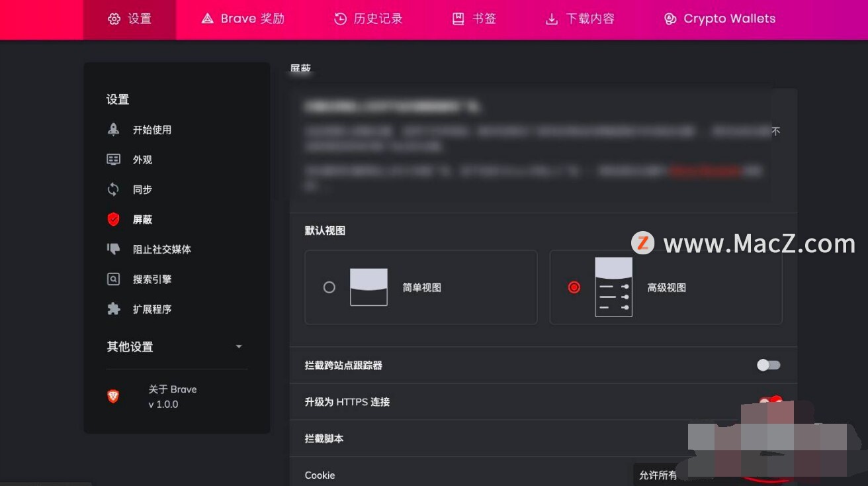
Task: Click the settings gear icon in top bar
Action: 114,19
